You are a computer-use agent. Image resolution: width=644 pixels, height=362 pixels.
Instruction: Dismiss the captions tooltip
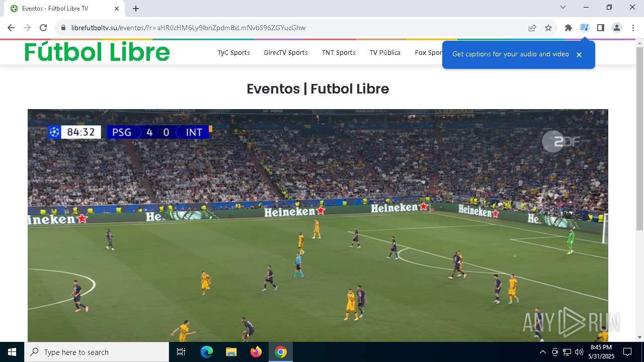click(x=579, y=54)
